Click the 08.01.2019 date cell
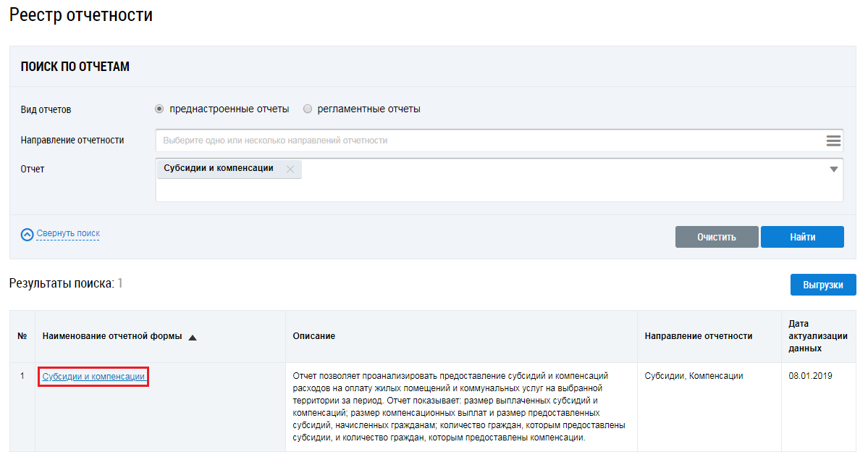 (x=809, y=376)
